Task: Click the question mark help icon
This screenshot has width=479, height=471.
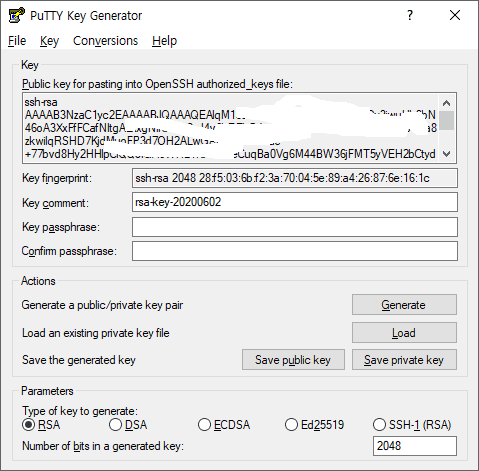Action: pos(410,15)
